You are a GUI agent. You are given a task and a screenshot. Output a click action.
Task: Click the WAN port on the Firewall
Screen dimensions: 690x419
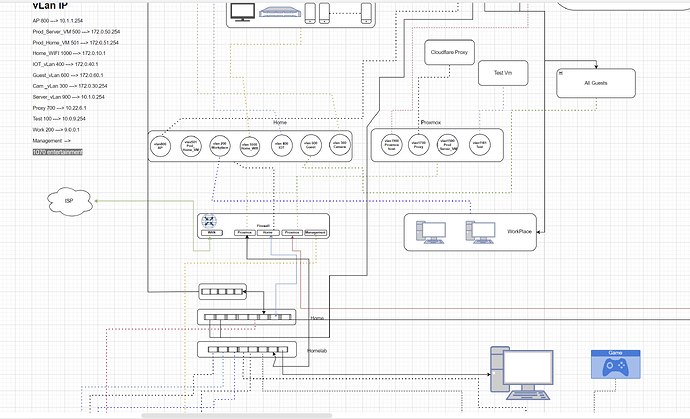pos(212,232)
